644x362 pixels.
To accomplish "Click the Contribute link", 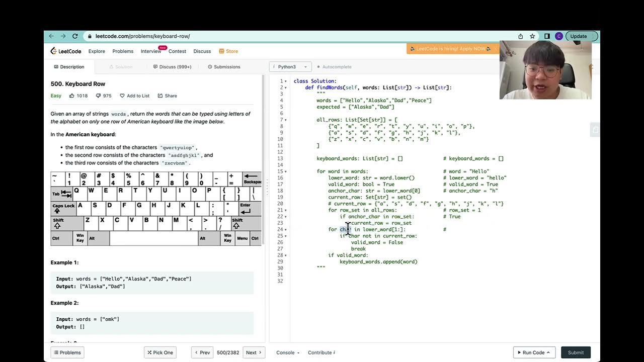I will (x=321, y=352).
